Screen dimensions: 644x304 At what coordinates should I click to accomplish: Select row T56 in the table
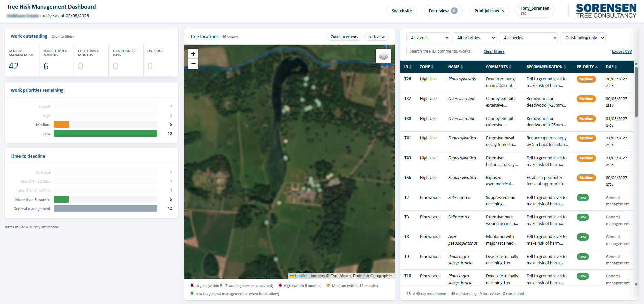click(x=517, y=181)
